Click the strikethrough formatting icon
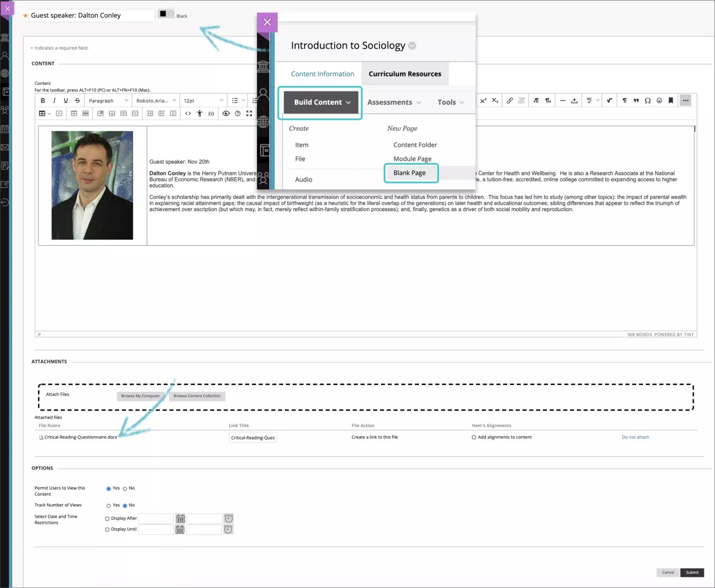 pyautogui.click(x=77, y=101)
